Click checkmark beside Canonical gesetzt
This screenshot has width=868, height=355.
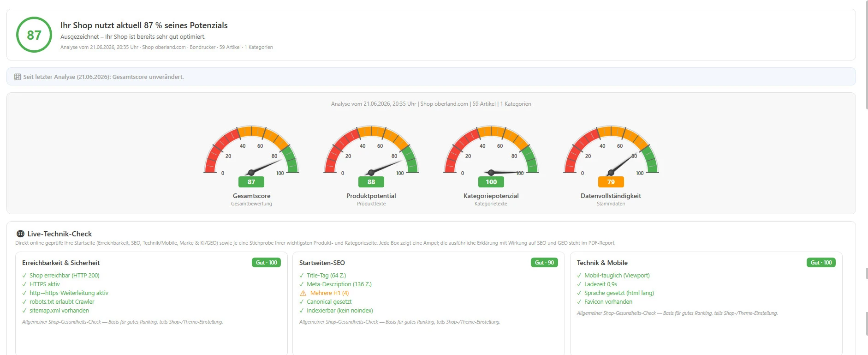[x=302, y=302]
